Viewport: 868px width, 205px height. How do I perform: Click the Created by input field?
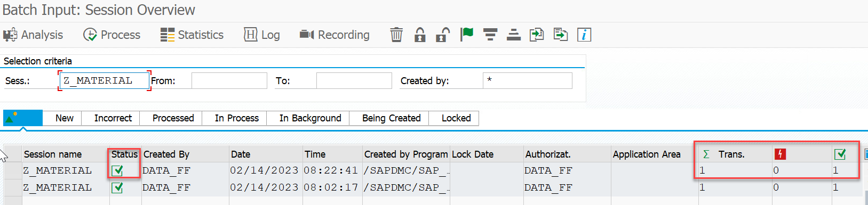coord(528,80)
